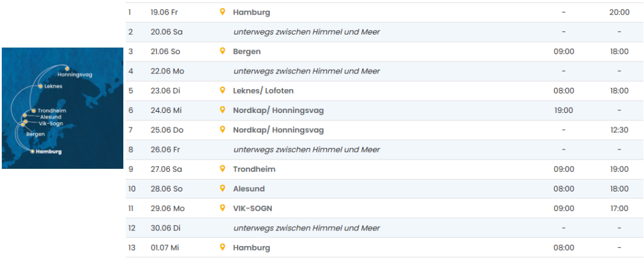Click the location pin next to Bergen
This screenshot has width=644, height=258.
222,51
